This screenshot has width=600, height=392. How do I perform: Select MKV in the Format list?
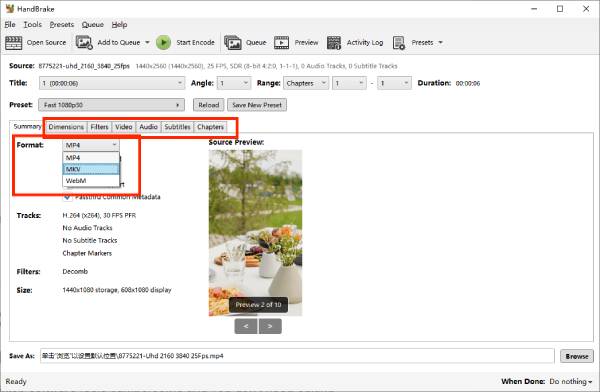coord(91,169)
